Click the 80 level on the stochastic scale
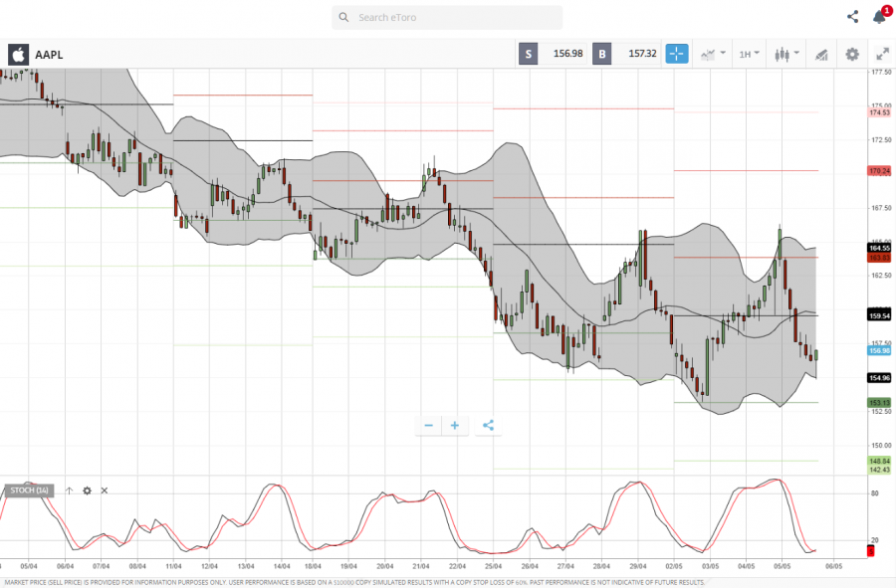896x588 pixels. click(874, 493)
